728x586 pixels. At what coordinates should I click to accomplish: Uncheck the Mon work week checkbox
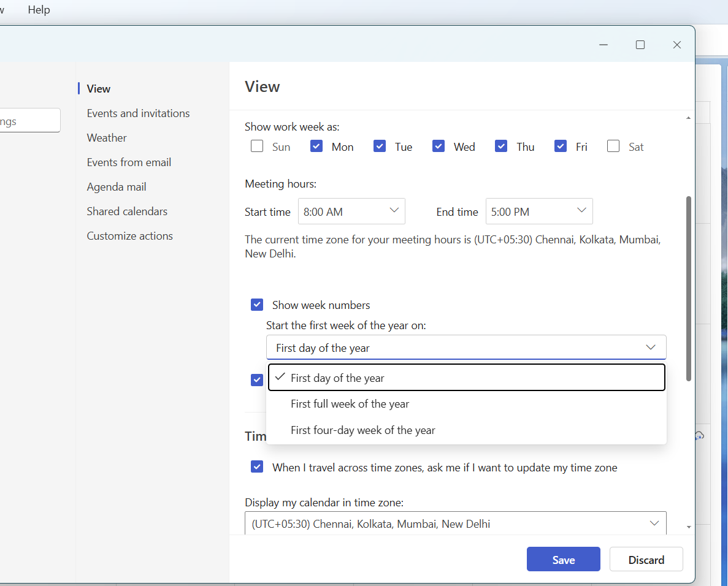point(316,146)
